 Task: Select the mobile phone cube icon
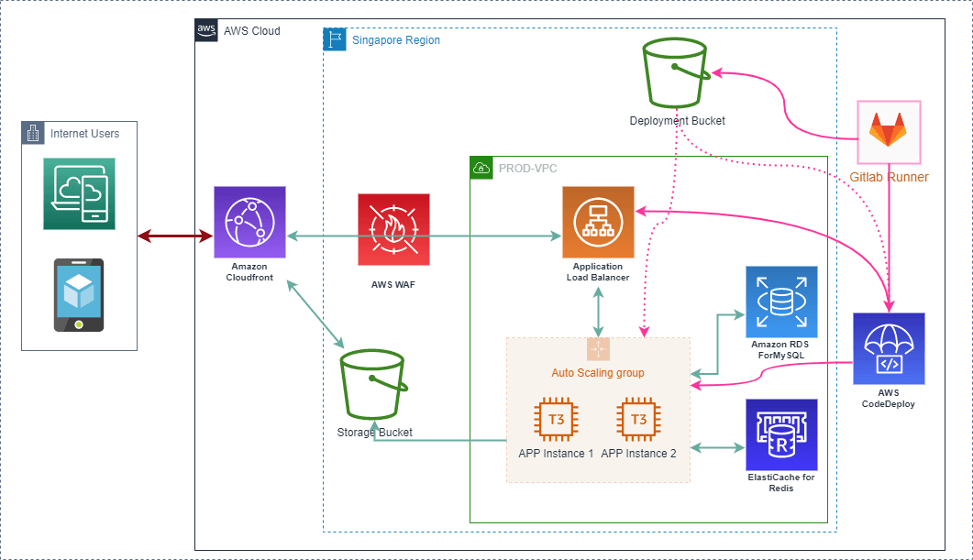tap(79, 295)
